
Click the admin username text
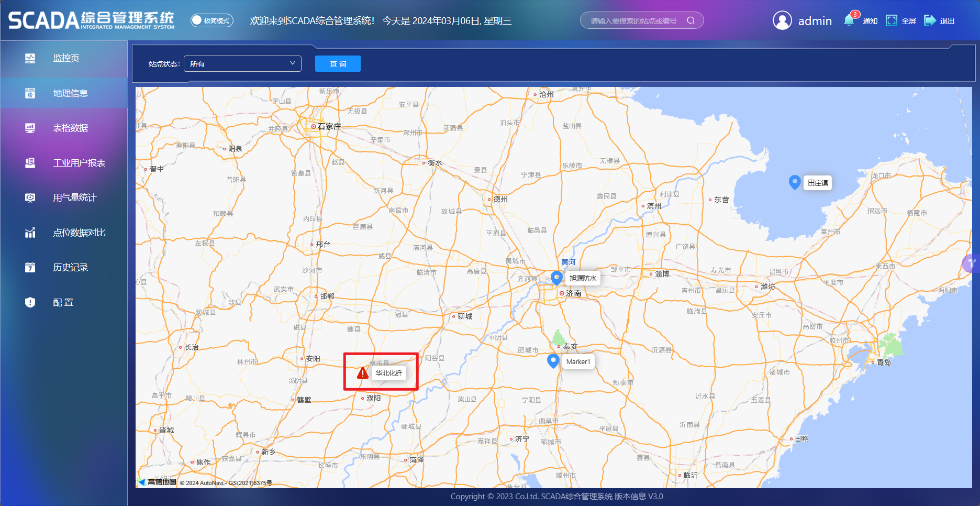(815, 21)
